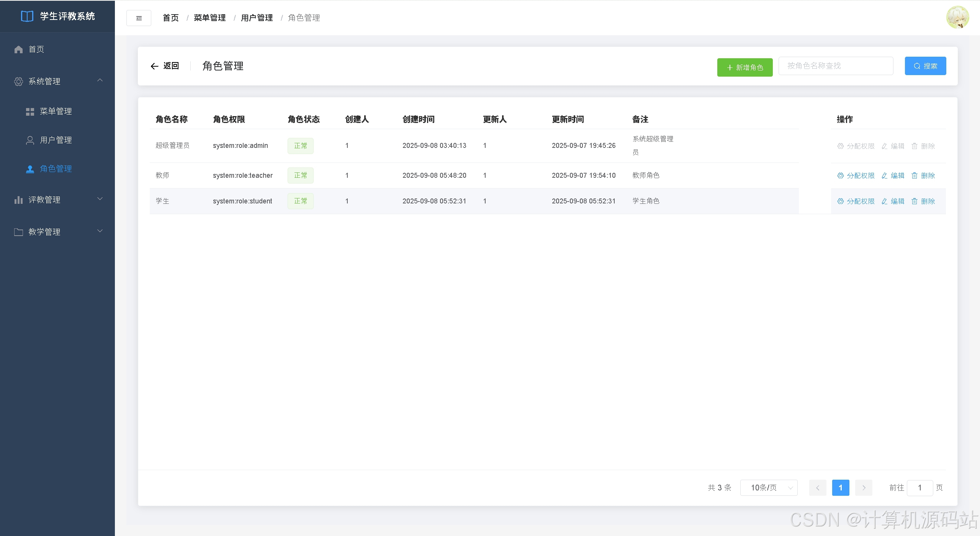Click the trash icon in 超级管理员 row
980x536 pixels.
point(914,146)
